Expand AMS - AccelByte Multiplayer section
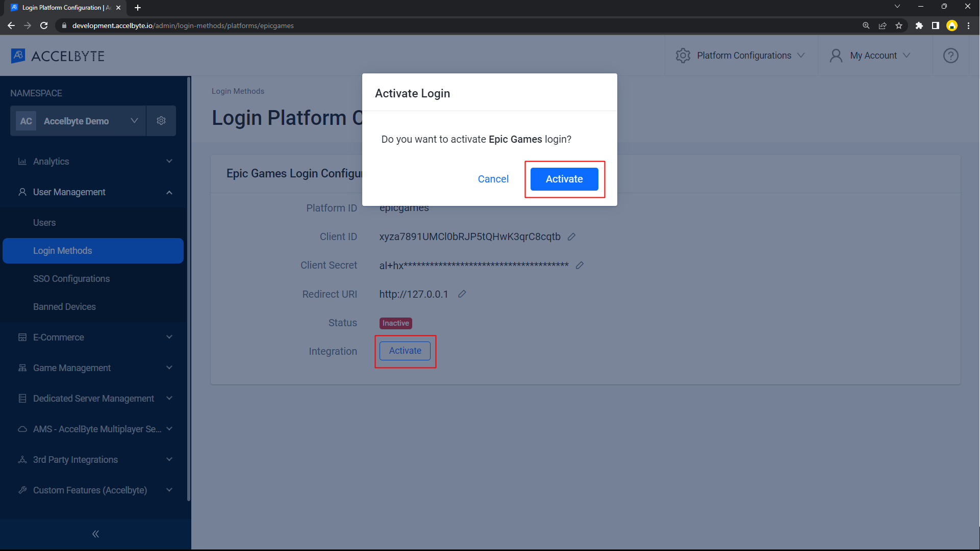Viewport: 980px width, 551px height. pos(95,429)
